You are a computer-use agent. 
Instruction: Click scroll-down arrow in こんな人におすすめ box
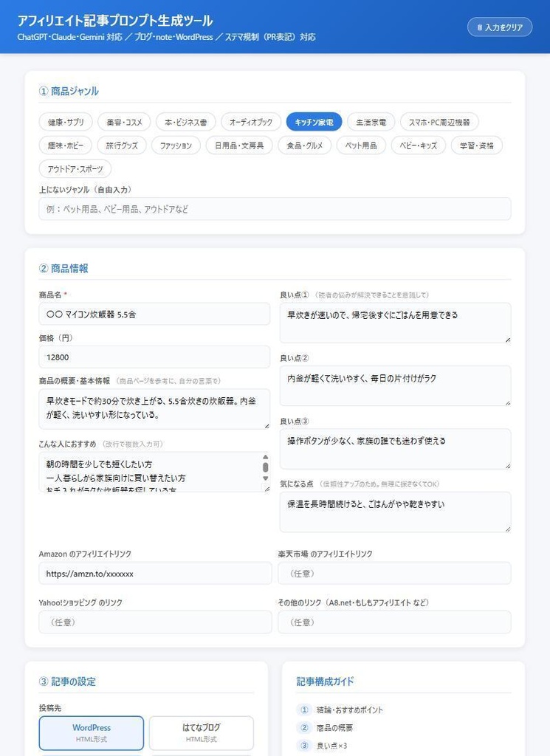point(265,478)
